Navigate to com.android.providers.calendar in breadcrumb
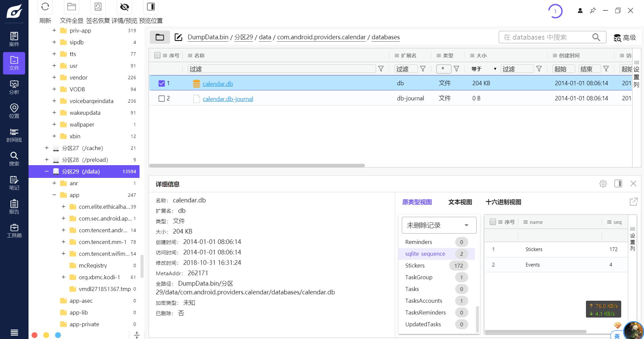Screen dimensions: 644x339 coord(321,37)
